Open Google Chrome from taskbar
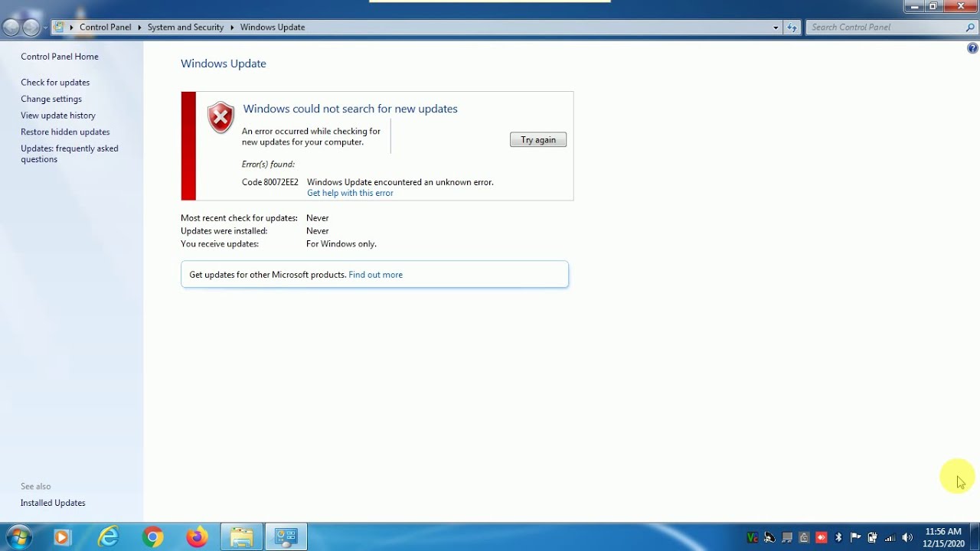 click(x=153, y=538)
